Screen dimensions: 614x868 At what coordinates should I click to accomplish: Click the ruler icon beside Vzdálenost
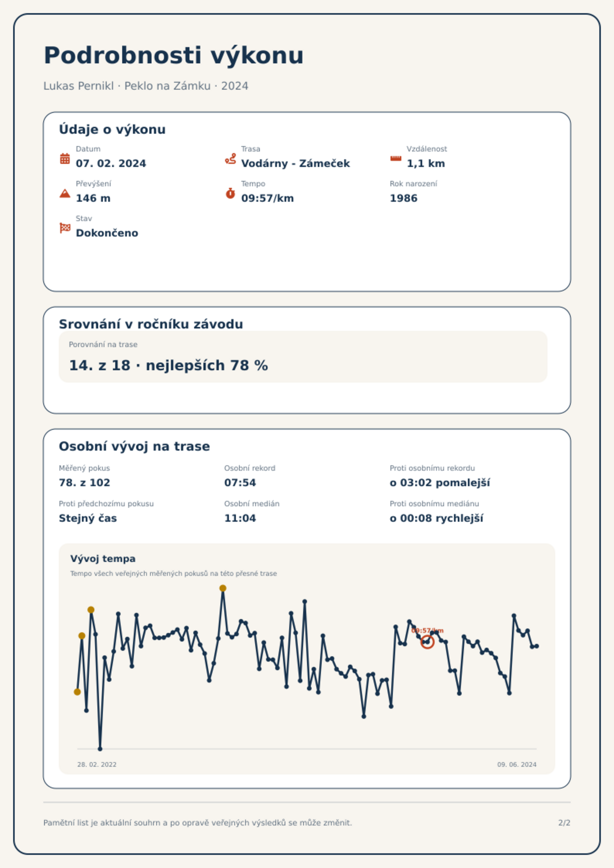point(396,158)
